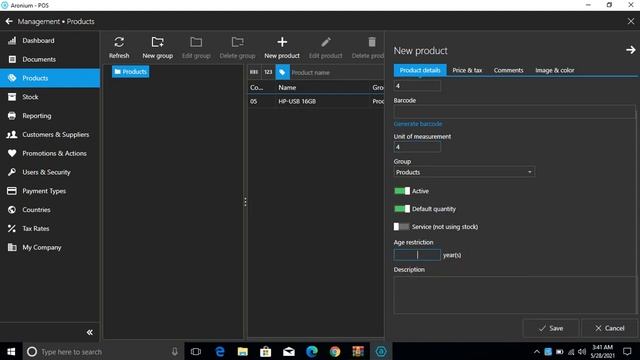Click the Edit group icon
Viewport: 640px width, 360px height.
click(196, 42)
